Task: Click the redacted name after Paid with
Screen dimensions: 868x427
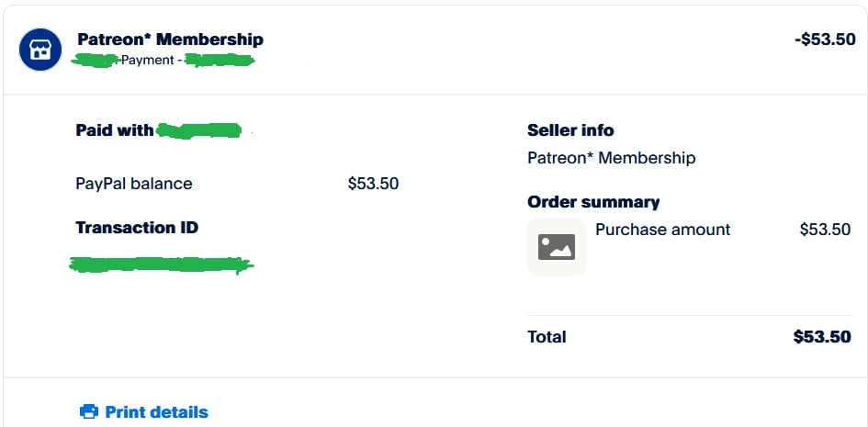Action: tap(198, 130)
